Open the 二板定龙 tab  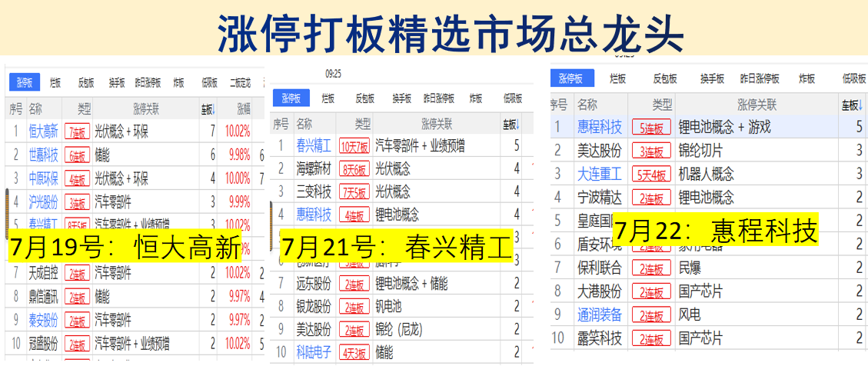point(240,83)
